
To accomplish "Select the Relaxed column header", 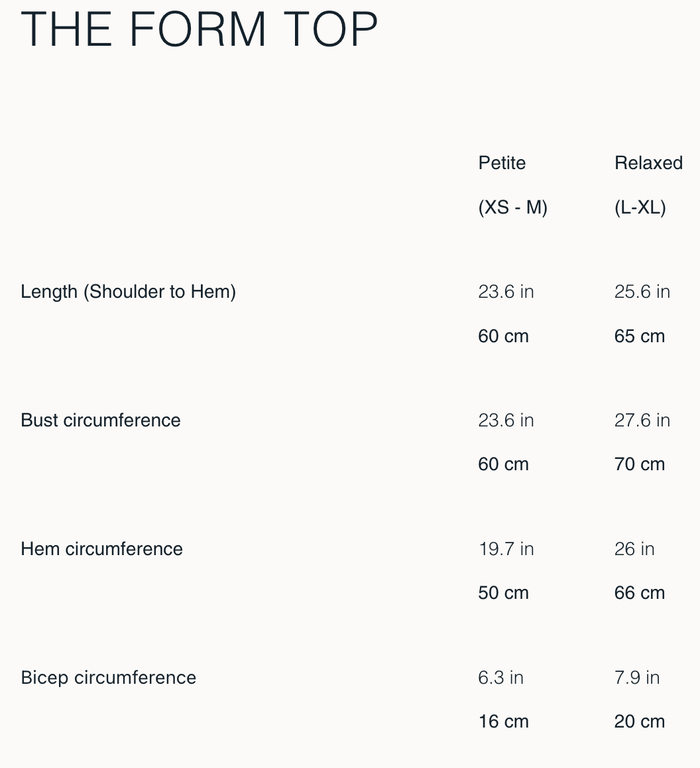I will pos(648,163).
